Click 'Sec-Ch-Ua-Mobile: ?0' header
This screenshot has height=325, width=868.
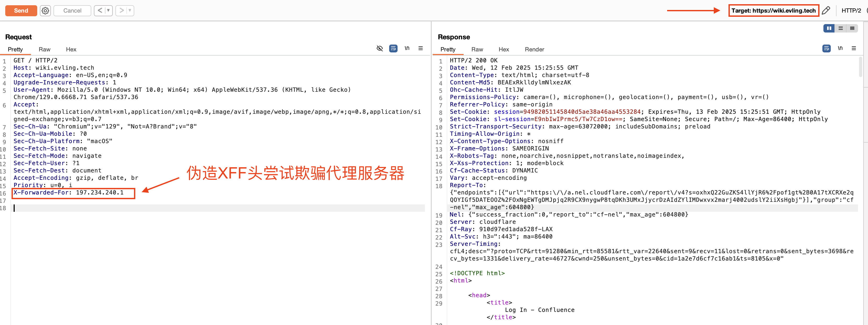50,134
